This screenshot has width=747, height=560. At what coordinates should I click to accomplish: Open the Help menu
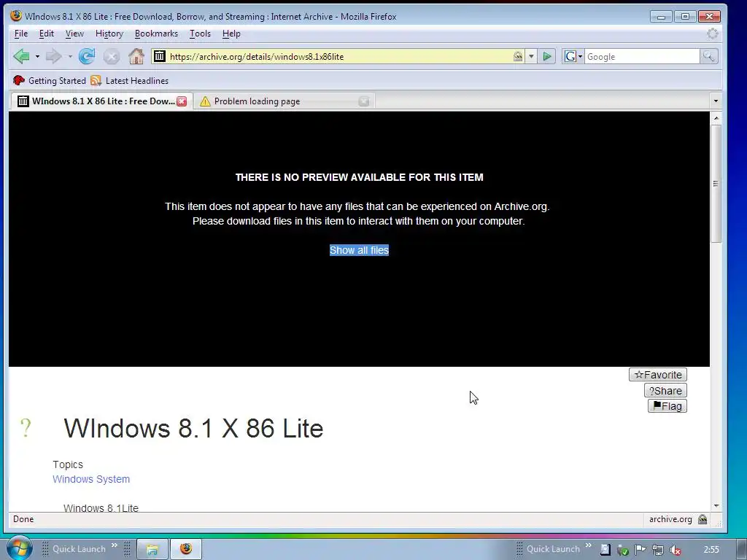(x=231, y=34)
